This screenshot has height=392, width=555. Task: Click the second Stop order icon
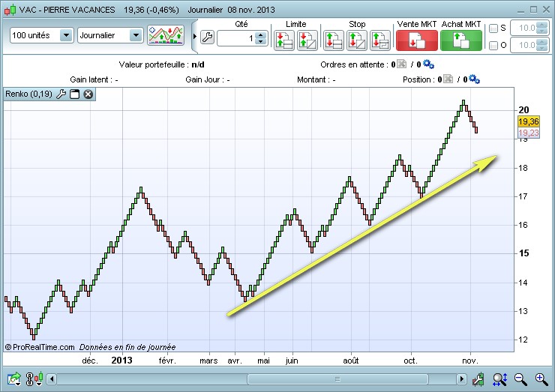coord(357,40)
